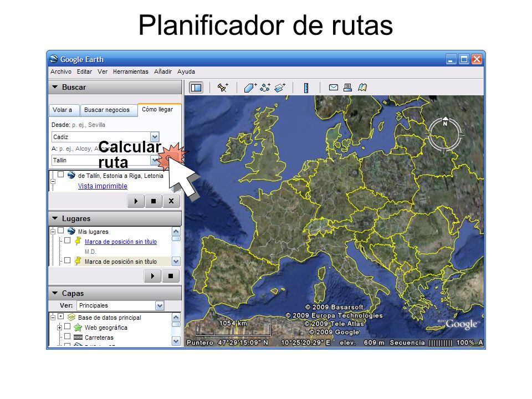Image resolution: width=532 pixels, height=399 pixels.
Task: Open the Ver Principales dropdown
Action: pyautogui.click(x=160, y=306)
